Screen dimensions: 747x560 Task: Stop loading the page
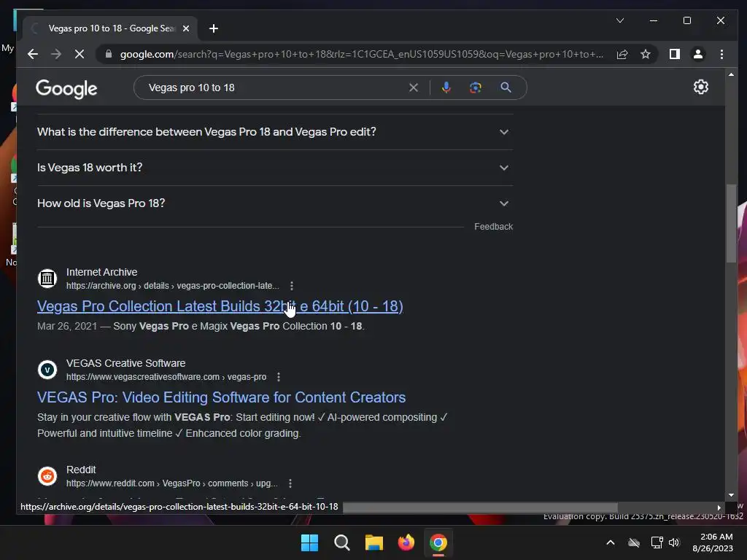point(80,54)
